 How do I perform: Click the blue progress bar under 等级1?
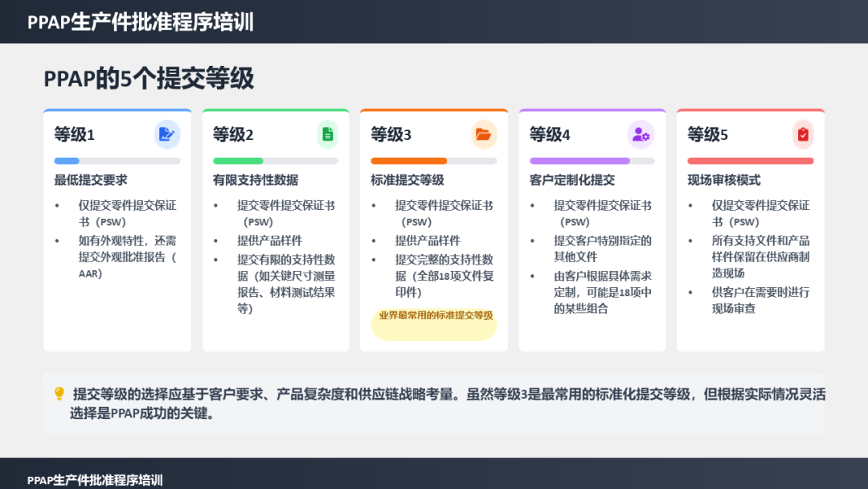pyautogui.click(x=67, y=161)
